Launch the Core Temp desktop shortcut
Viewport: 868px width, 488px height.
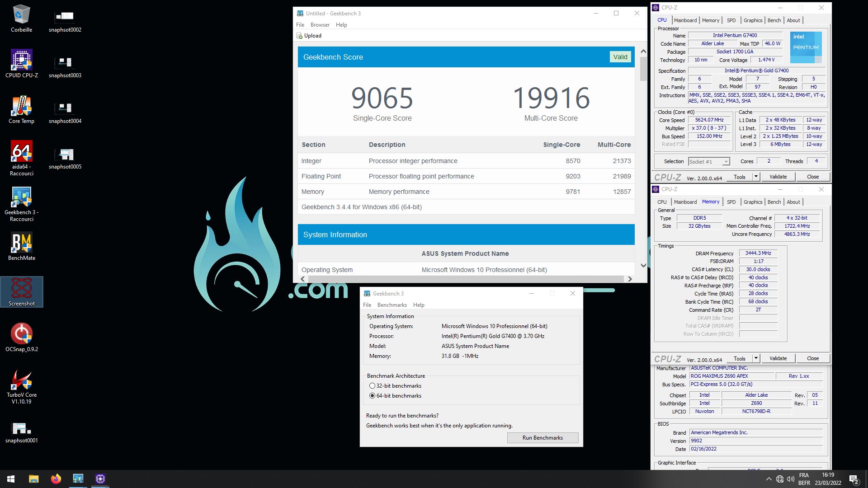tap(21, 110)
